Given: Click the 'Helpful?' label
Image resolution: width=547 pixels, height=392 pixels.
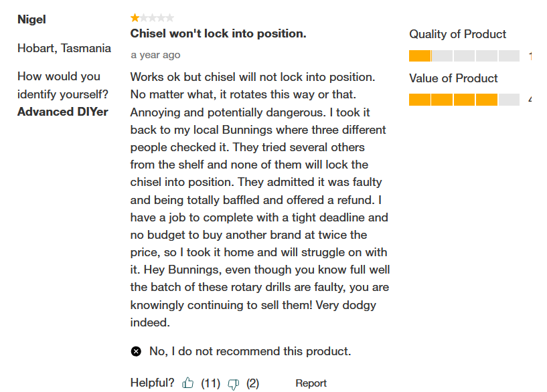Looking at the screenshot, I should 152,383.
